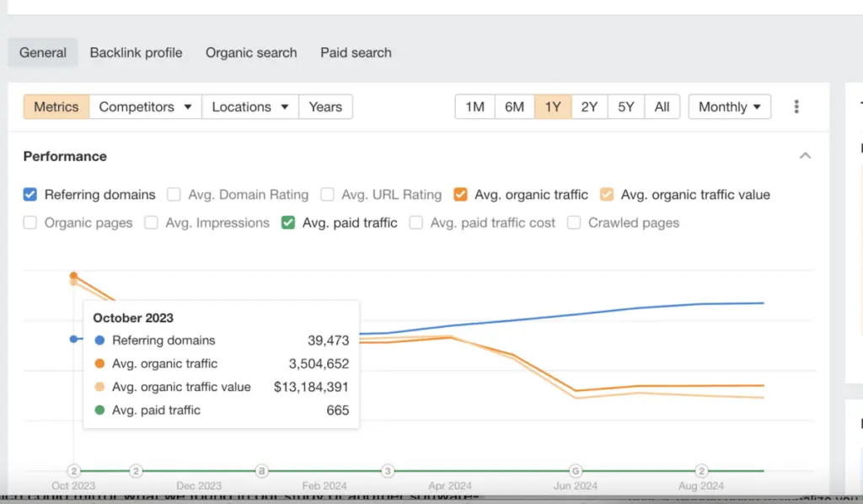Image resolution: width=863 pixels, height=504 pixels.
Task: Switch to the Backlink profile tab
Action: click(136, 52)
